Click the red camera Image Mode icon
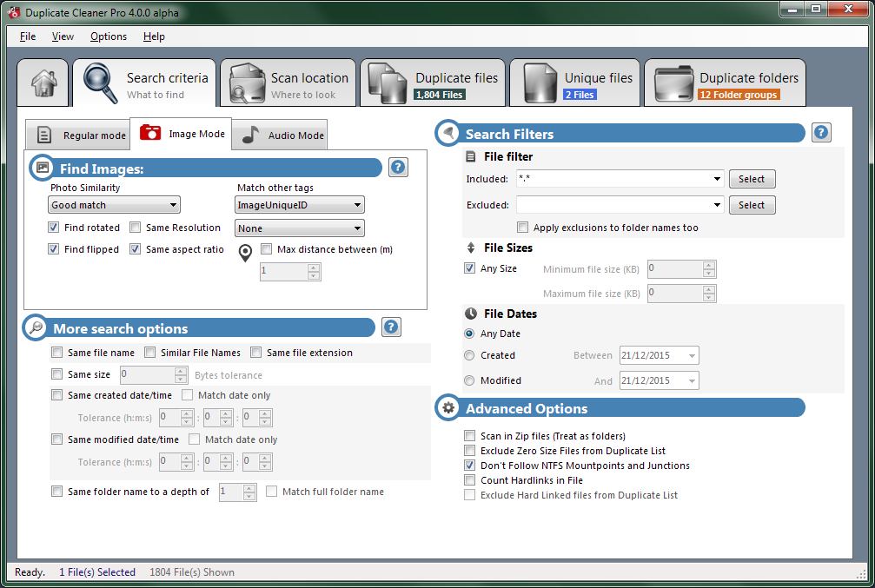 point(151,134)
